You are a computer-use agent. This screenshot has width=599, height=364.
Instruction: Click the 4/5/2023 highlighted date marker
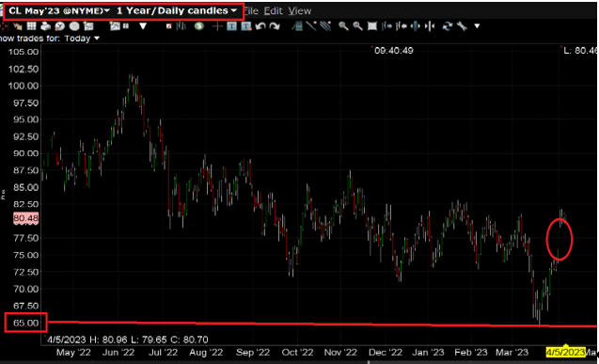coord(565,352)
